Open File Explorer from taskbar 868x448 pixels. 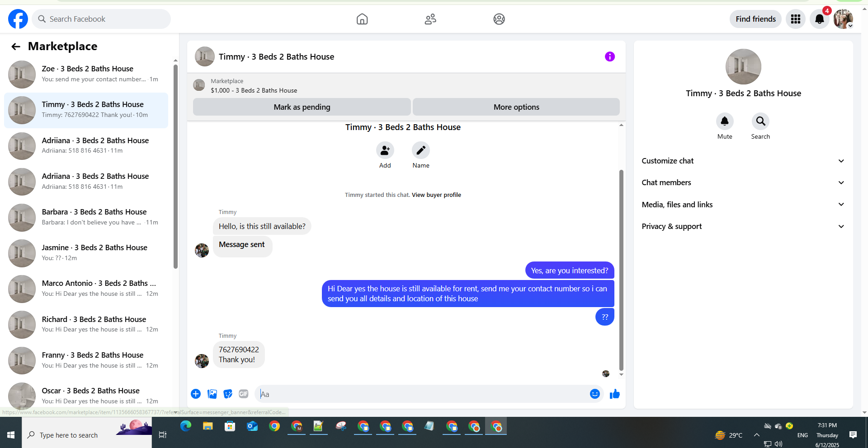(x=208, y=426)
